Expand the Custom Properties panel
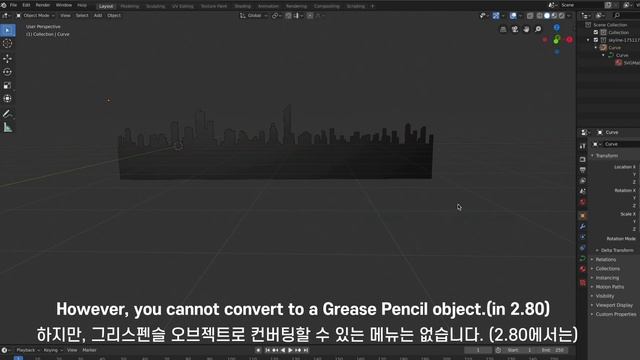Screen dimensions: 640x360 click(x=616, y=314)
